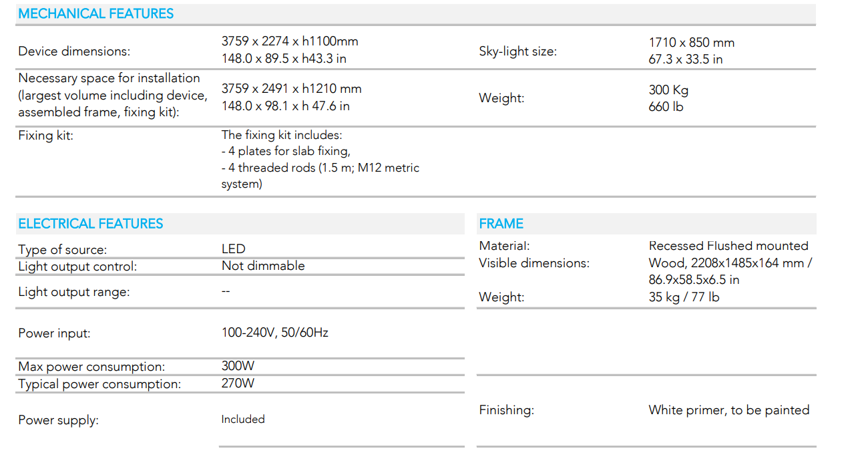Select the LED source value
This screenshot has height=473, width=868.
click(x=234, y=249)
